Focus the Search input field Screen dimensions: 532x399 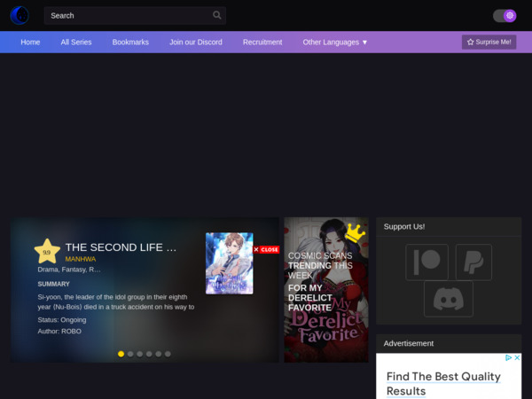pos(135,16)
